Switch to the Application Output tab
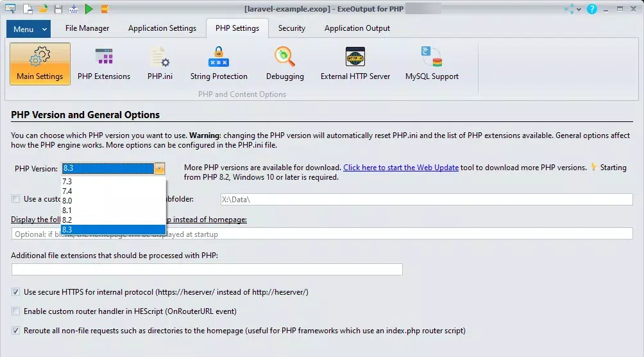Screen dimensions: 644x357 point(357,28)
